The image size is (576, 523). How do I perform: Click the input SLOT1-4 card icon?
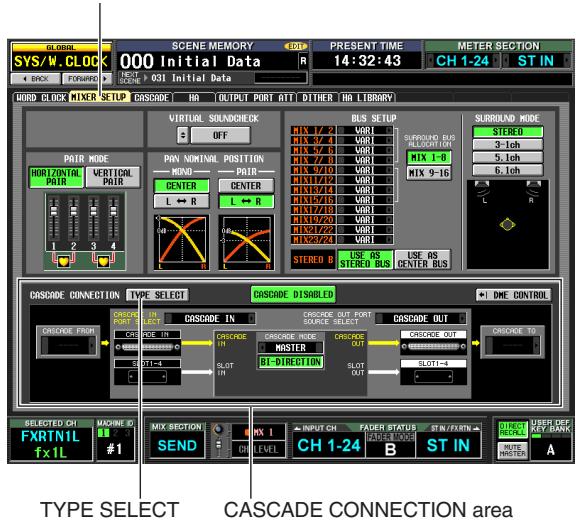tap(147, 376)
